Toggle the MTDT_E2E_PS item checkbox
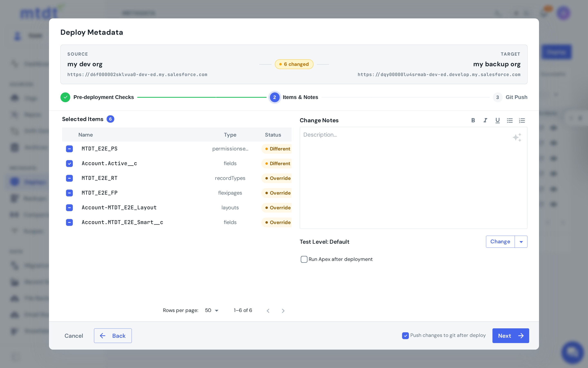 click(69, 149)
